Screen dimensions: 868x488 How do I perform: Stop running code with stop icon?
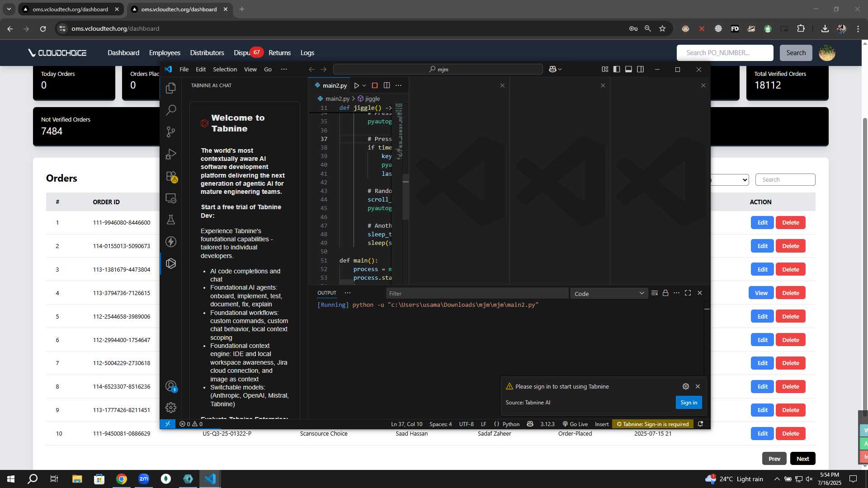click(374, 85)
